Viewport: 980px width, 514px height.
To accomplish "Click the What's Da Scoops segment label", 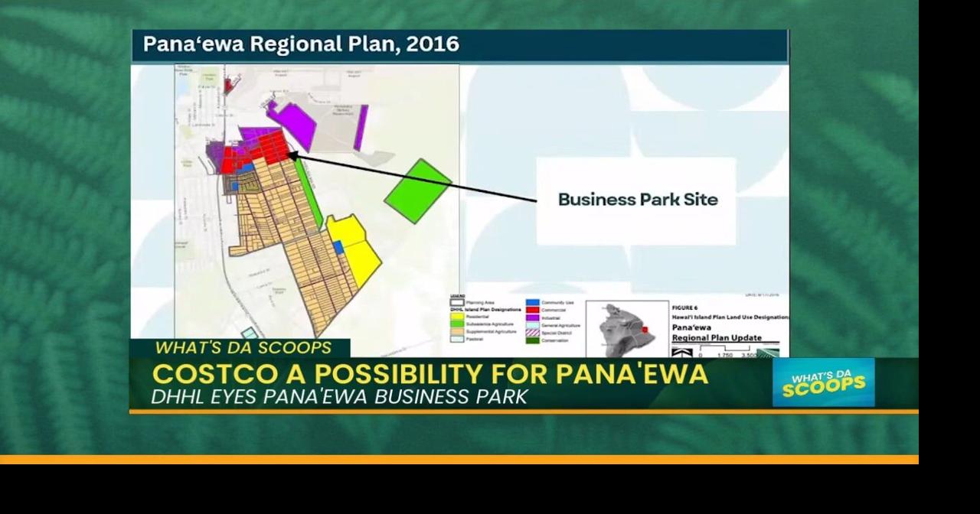I will pyautogui.click(x=243, y=348).
